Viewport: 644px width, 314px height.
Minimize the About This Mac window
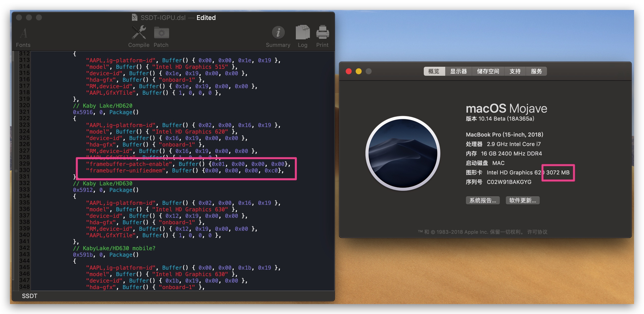[x=359, y=72]
